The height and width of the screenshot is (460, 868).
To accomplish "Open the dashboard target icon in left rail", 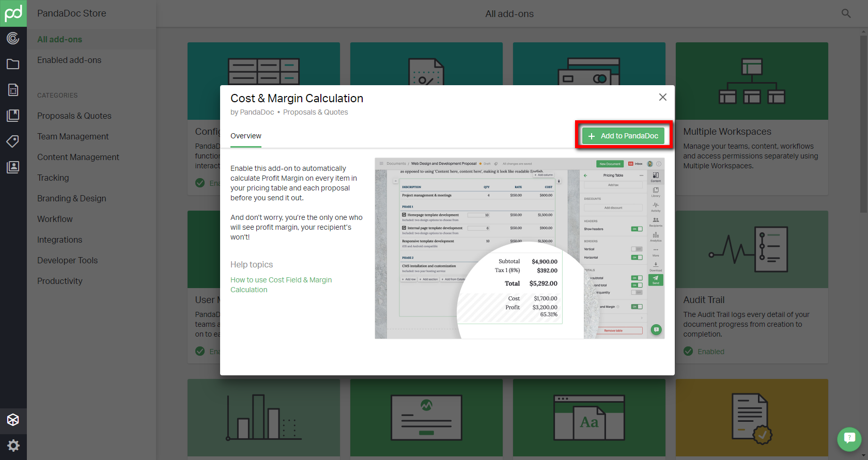I will pyautogui.click(x=13, y=38).
